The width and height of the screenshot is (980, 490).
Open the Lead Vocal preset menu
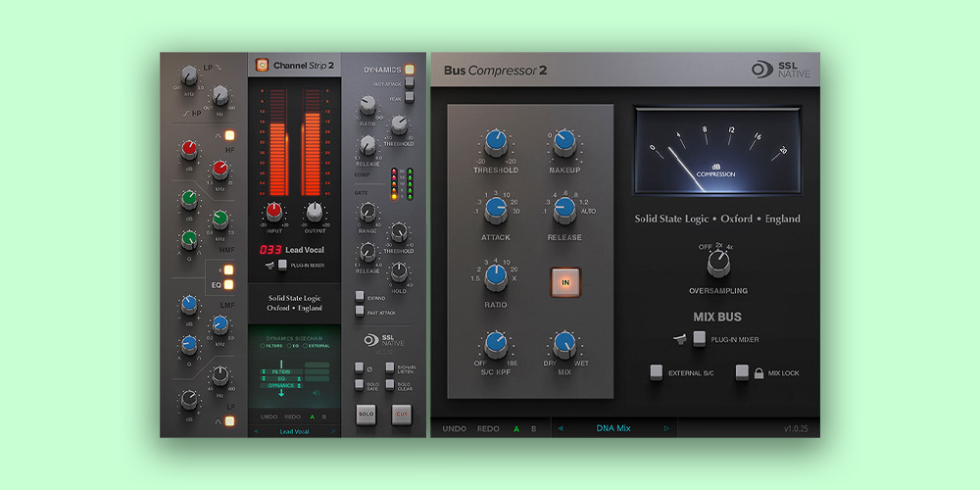click(x=295, y=431)
